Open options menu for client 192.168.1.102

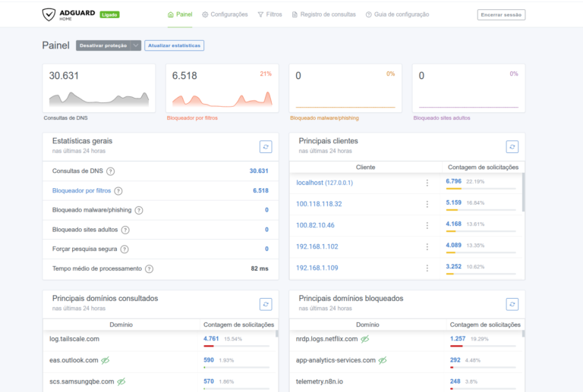[427, 246]
